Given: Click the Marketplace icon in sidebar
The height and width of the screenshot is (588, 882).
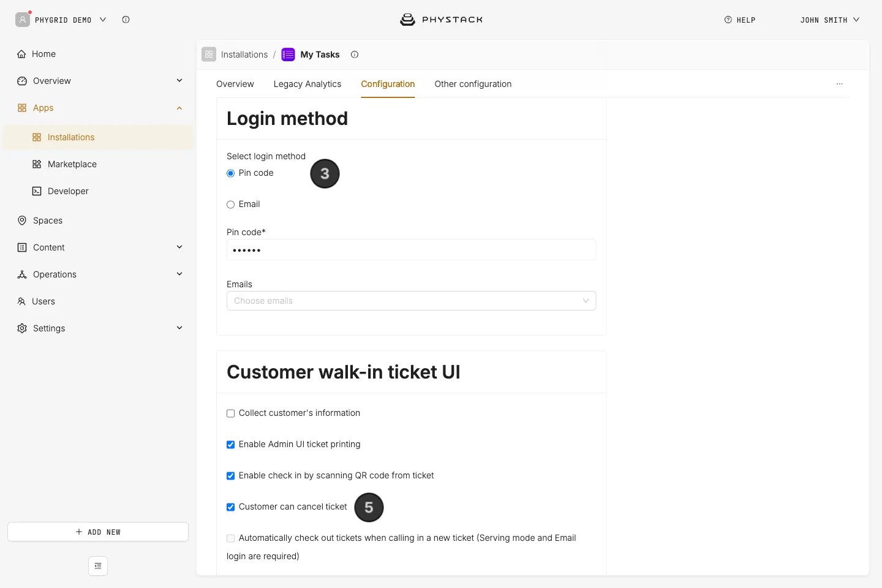Looking at the screenshot, I should pos(37,164).
